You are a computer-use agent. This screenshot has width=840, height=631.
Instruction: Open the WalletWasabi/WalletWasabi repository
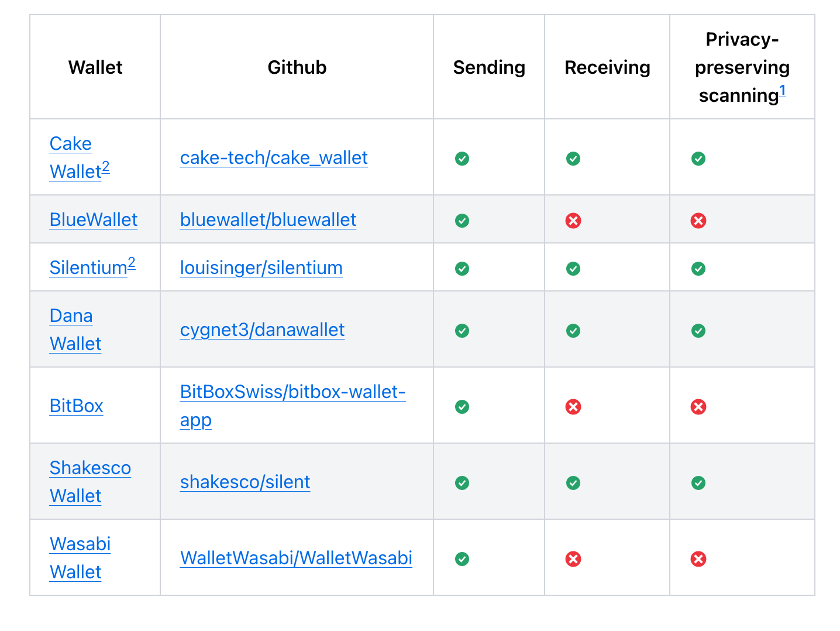[x=296, y=558]
